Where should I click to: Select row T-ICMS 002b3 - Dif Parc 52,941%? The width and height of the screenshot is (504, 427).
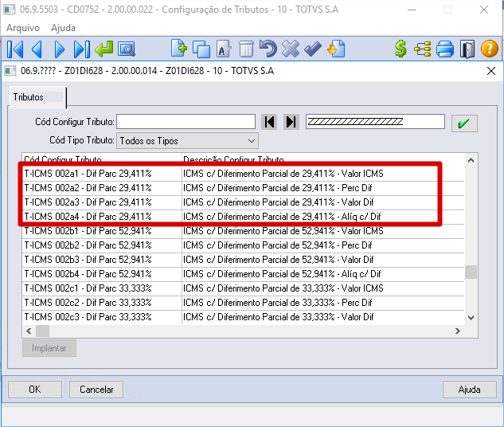tap(244, 260)
